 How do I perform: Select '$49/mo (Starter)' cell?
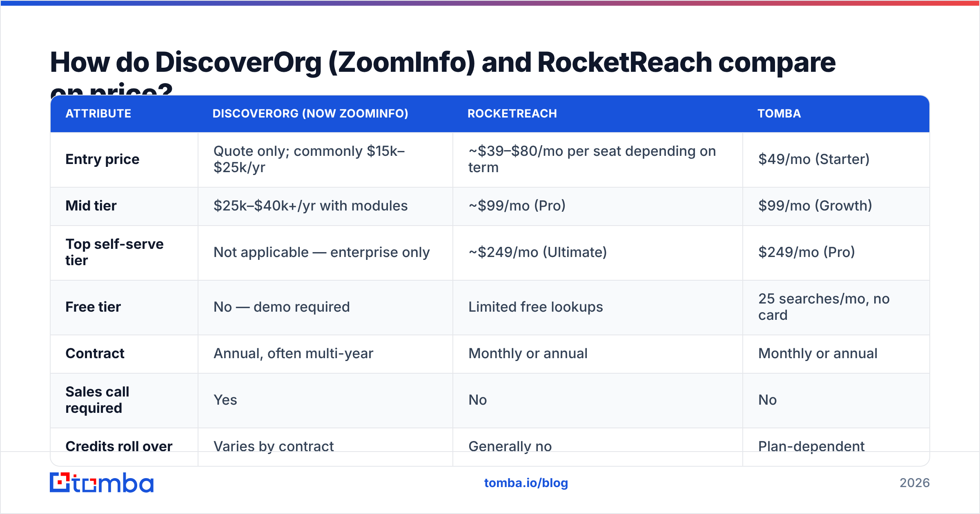click(836, 160)
